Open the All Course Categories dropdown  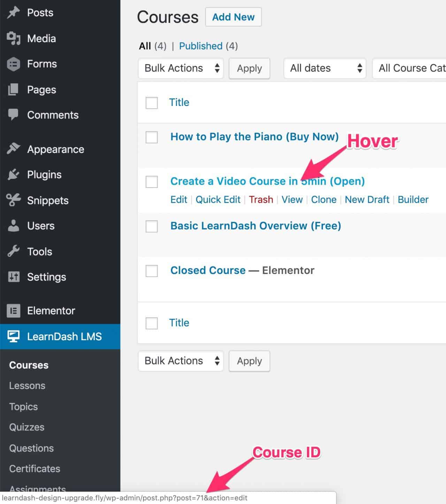(411, 68)
